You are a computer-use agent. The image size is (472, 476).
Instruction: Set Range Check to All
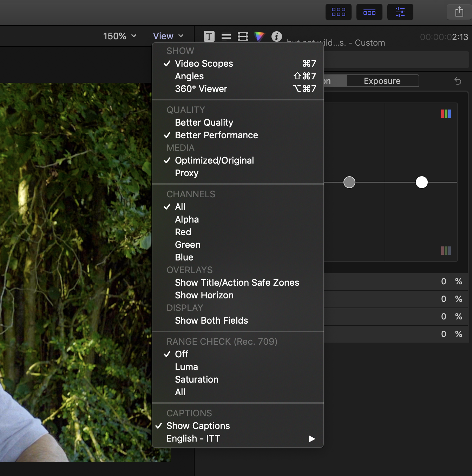click(238, 392)
